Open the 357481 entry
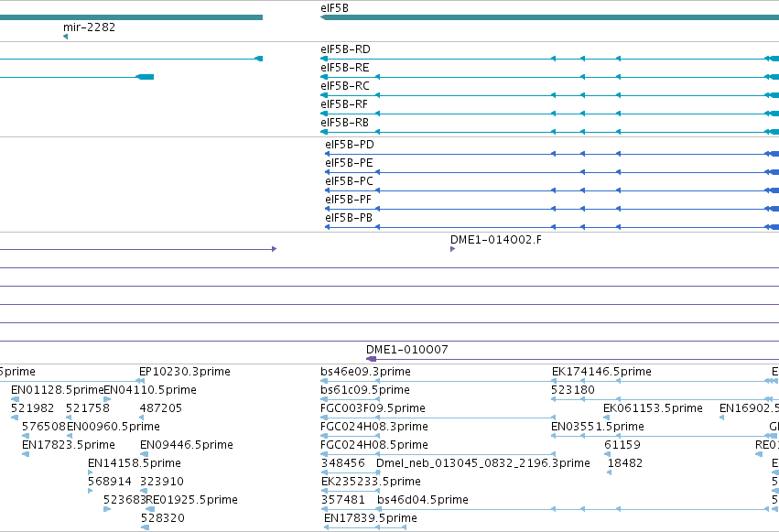The image size is (779, 532). (342, 500)
